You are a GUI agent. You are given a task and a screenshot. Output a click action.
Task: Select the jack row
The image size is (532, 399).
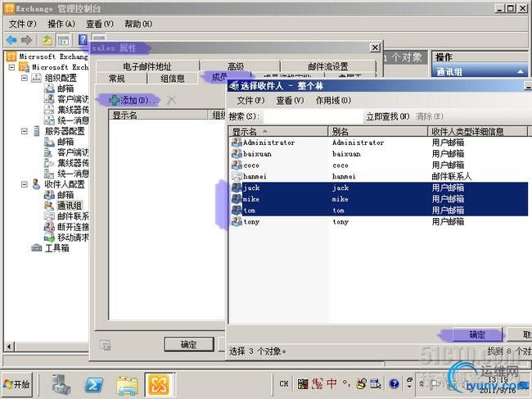[379, 188]
